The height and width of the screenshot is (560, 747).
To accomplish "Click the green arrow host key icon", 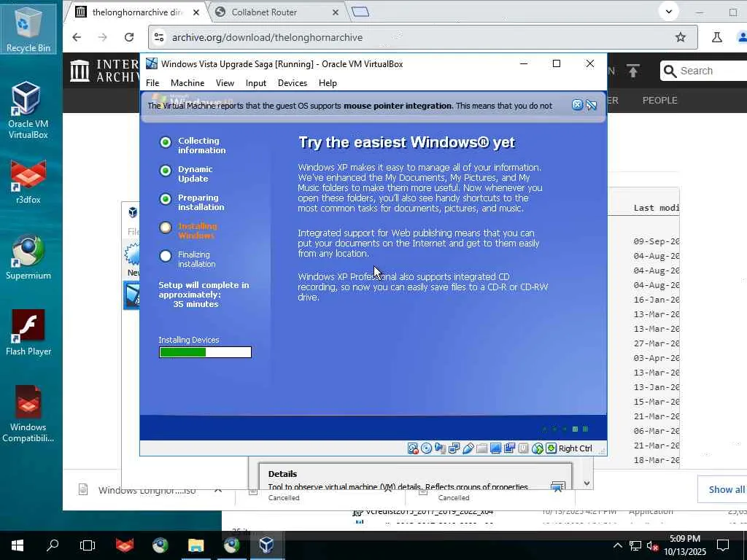I will tap(551, 448).
